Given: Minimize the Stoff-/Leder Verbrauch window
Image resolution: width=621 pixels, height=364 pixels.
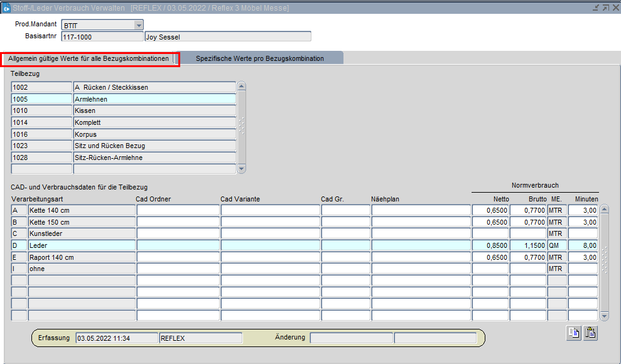Looking at the screenshot, I should pyautogui.click(x=595, y=8).
